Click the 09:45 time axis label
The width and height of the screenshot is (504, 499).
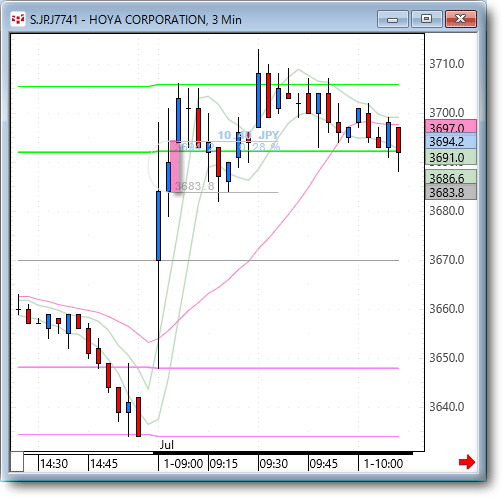[x=323, y=464]
